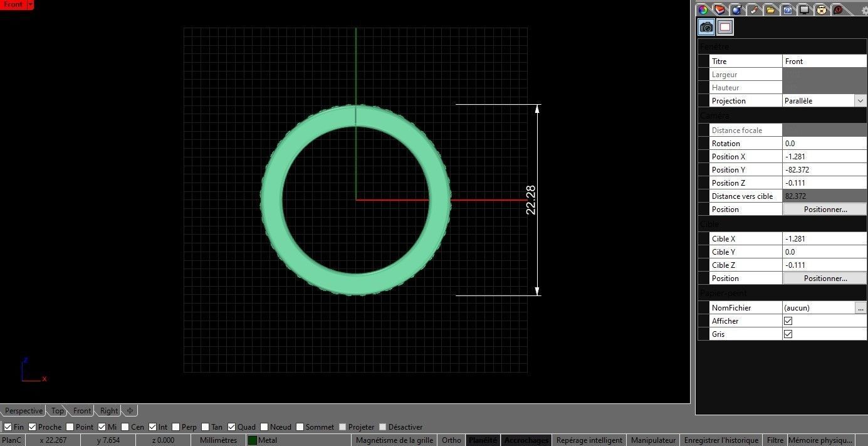Edit the Position X field -1.281

coord(825,157)
